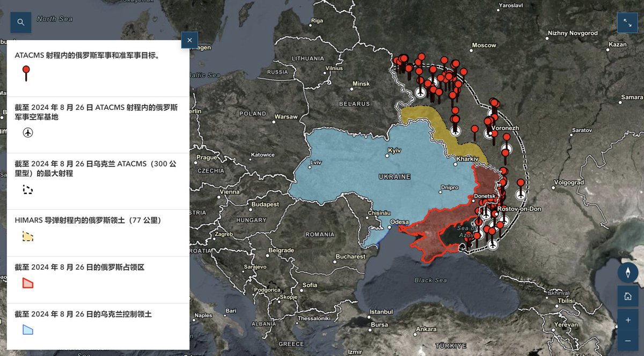Click the legend text '截至 2024 年 8 月 26 日的乌克兰控制领土'
The image size is (644, 356).
pos(83,314)
